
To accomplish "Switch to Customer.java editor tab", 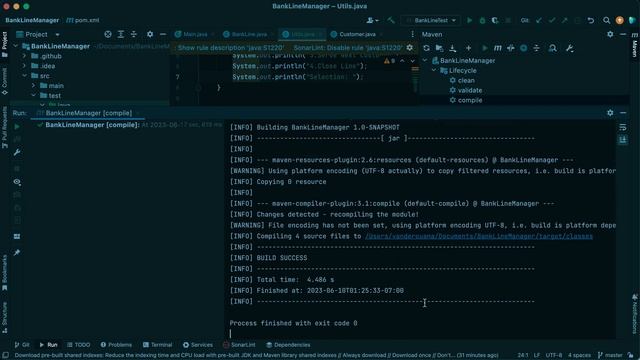I will pos(356,34).
